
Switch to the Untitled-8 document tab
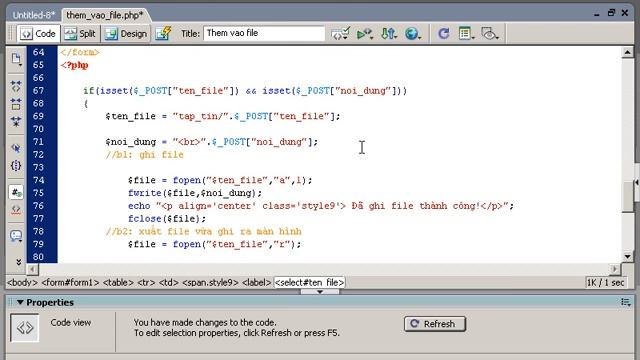pyautogui.click(x=33, y=15)
